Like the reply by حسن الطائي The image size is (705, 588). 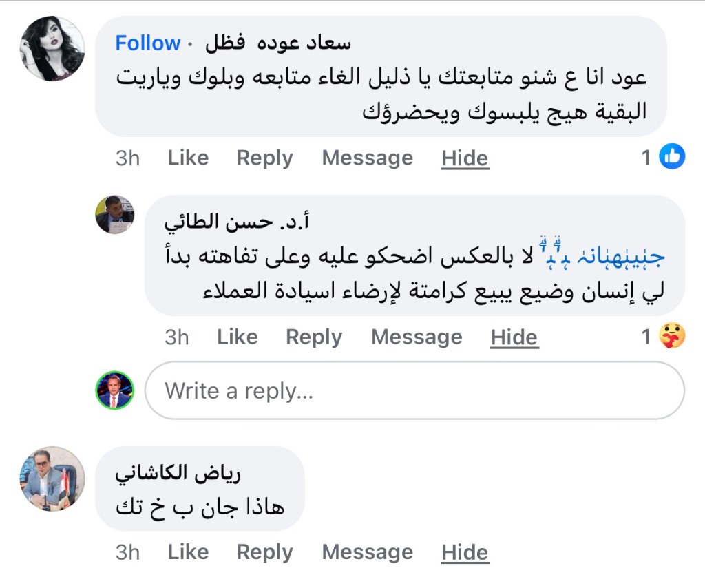(x=237, y=337)
